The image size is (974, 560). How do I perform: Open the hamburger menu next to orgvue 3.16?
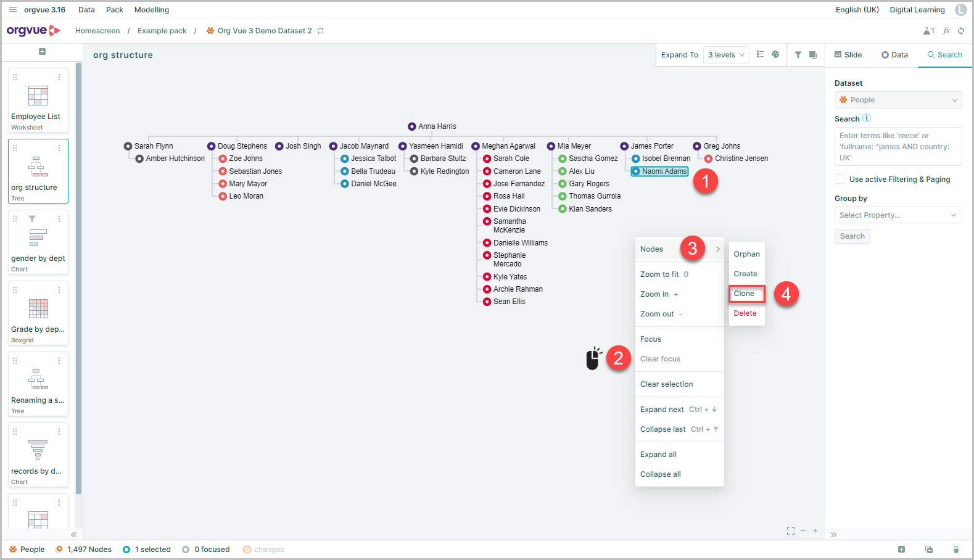(13, 10)
